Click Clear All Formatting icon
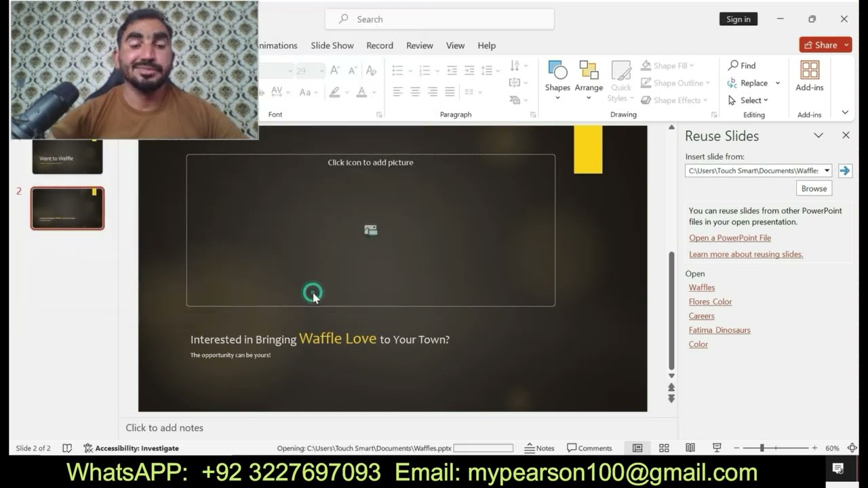The height and width of the screenshot is (488, 868). (x=371, y=70)
